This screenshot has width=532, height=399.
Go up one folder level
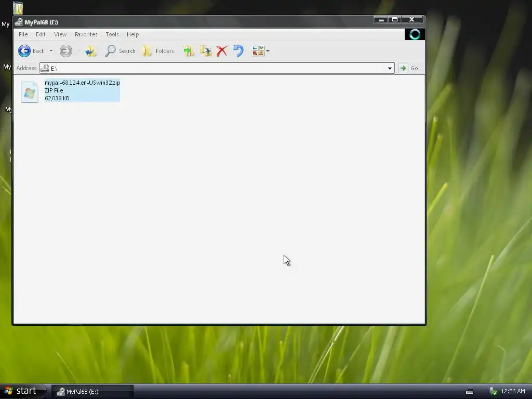[x=90, y=51]
